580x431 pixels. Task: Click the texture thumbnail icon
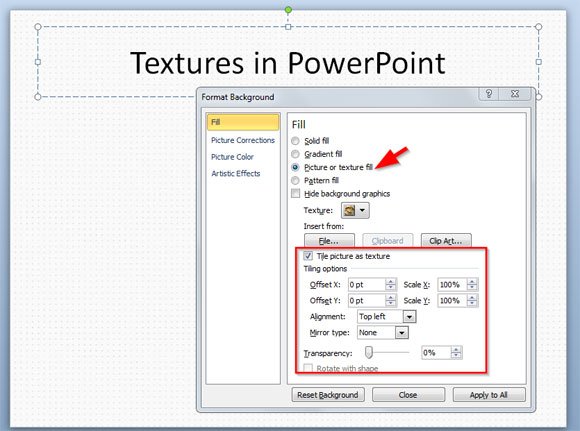point(350,211)
